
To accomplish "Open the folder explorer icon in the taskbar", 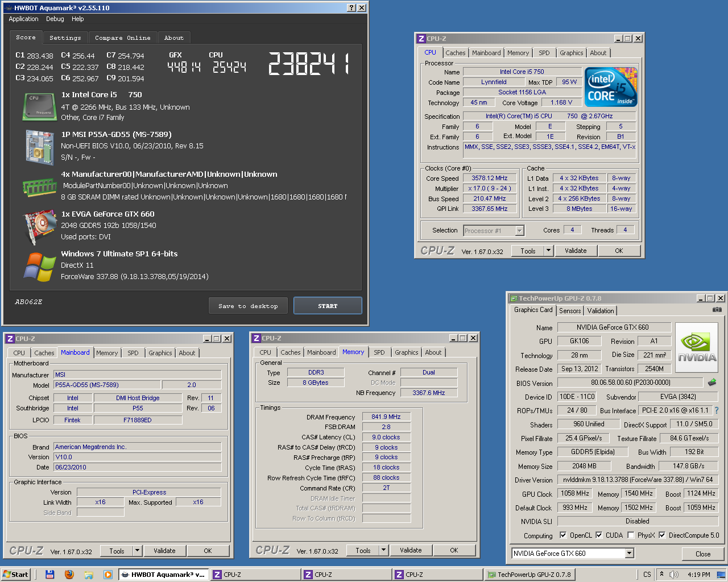I will (x=88, y=575).
